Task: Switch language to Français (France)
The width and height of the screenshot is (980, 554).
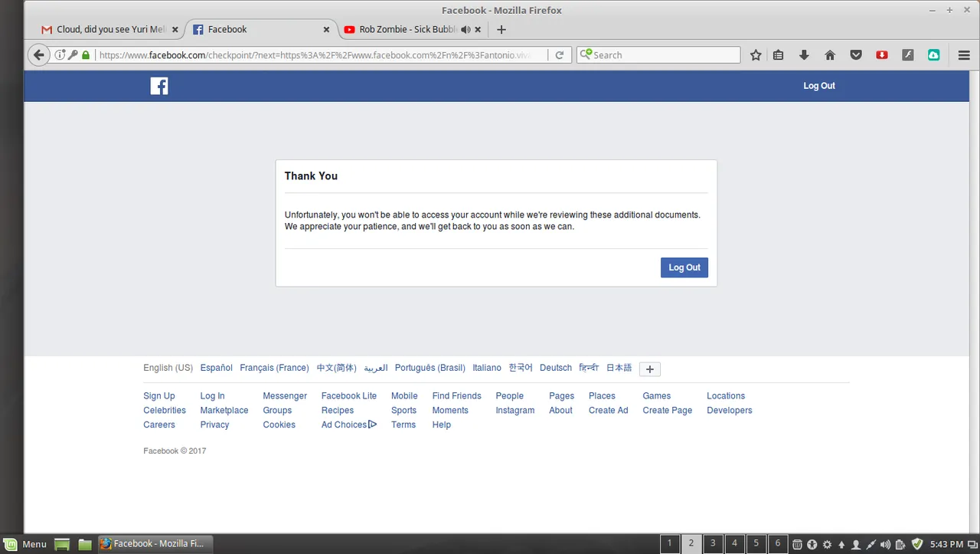Action: [274, 368]
